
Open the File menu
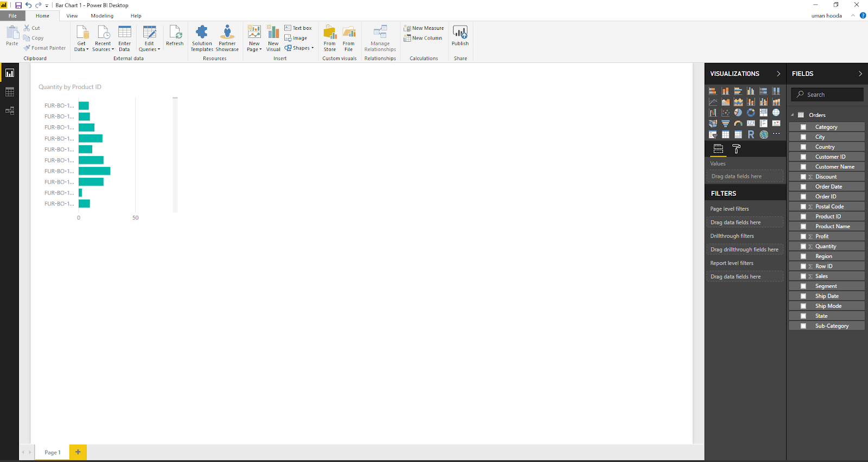point(12,16)
